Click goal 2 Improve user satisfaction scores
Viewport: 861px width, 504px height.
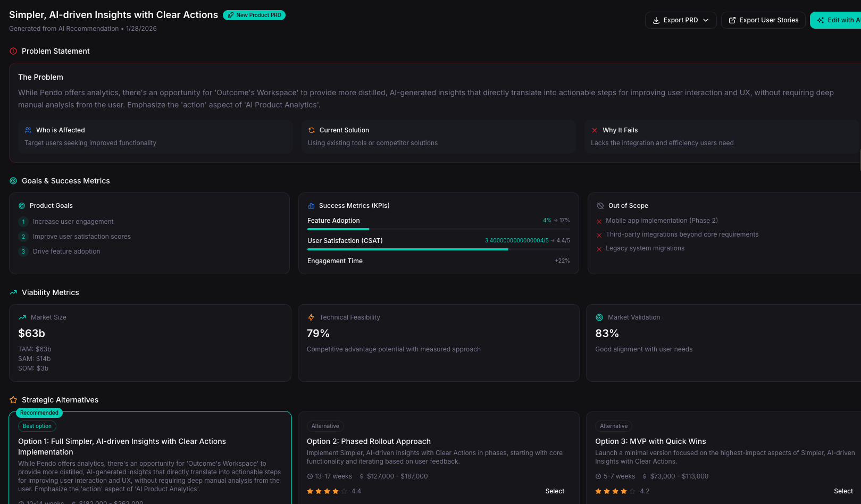coord(82,237)
